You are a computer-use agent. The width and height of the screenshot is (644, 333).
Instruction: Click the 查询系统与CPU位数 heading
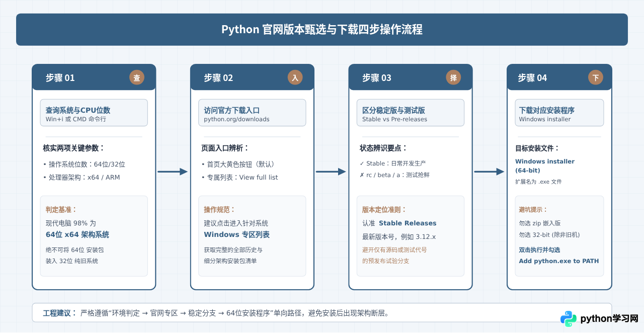click(x=78, y=110)
